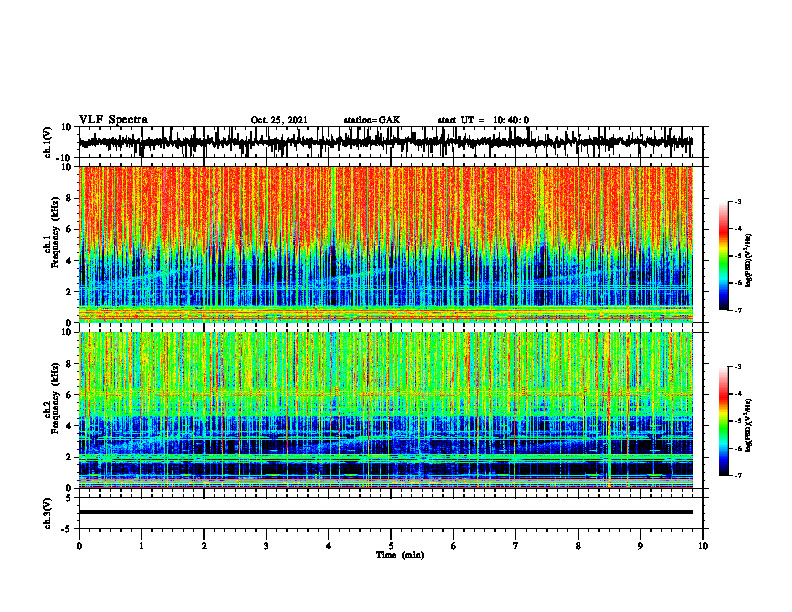Image resolution: width=792 pixels, height=612 pixels.
Task: Click the 5 tick label of ch.3(V) axis
Action: 70,498
